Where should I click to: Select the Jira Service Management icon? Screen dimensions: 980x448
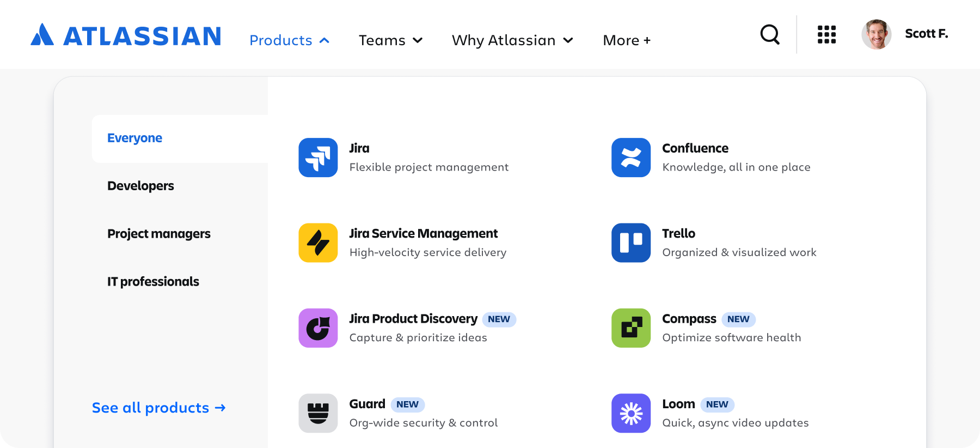point(318,243)
